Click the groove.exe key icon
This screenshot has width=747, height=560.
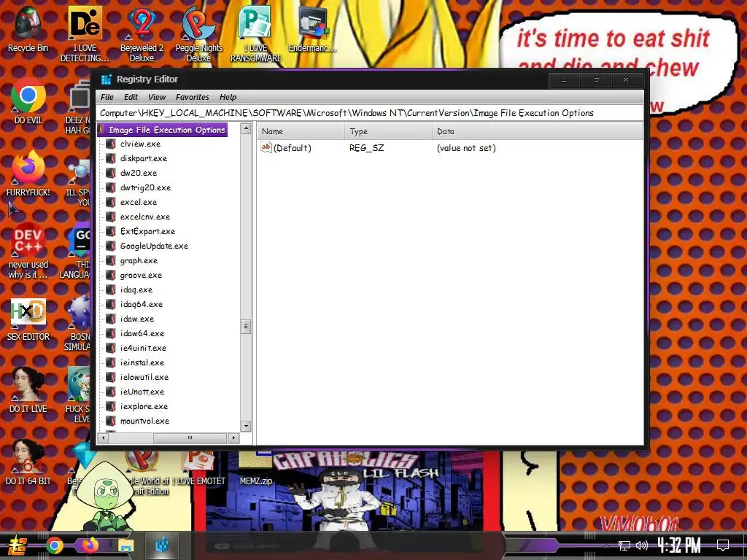[111, 275]
